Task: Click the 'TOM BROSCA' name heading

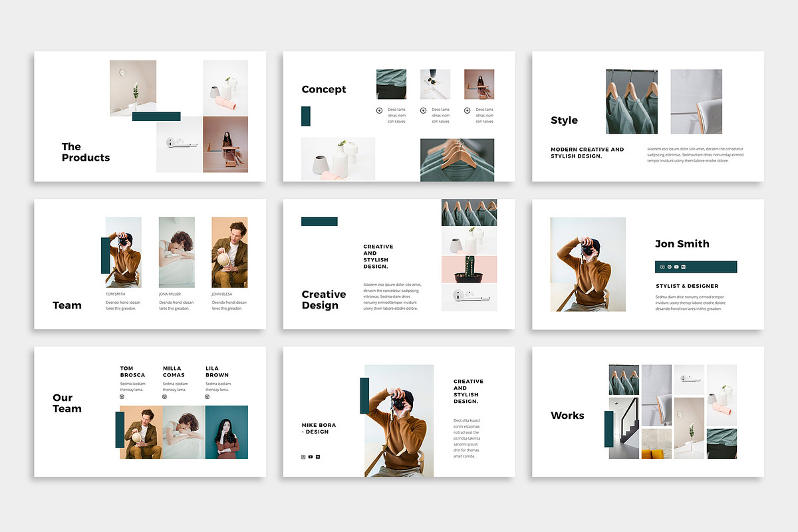Action: (132, 372)
